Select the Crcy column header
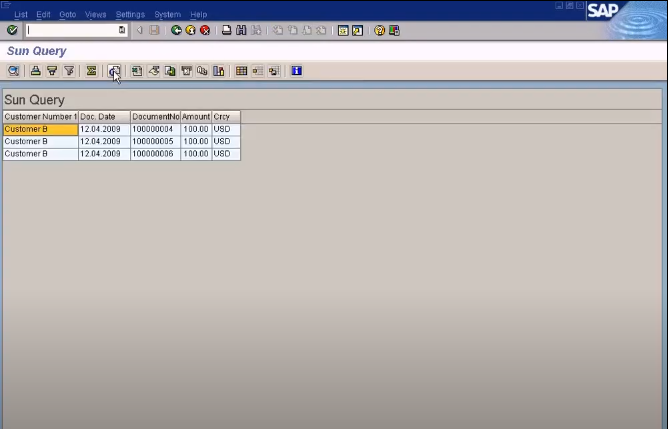Screen dimensions: 668x429 pos(226,117)
